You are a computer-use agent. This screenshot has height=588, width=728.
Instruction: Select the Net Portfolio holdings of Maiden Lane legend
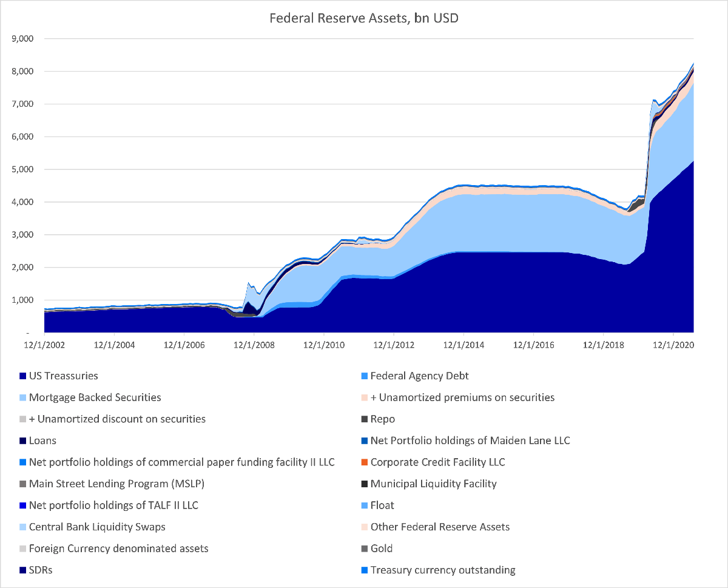pyautogui.click(x=470, y=441)
